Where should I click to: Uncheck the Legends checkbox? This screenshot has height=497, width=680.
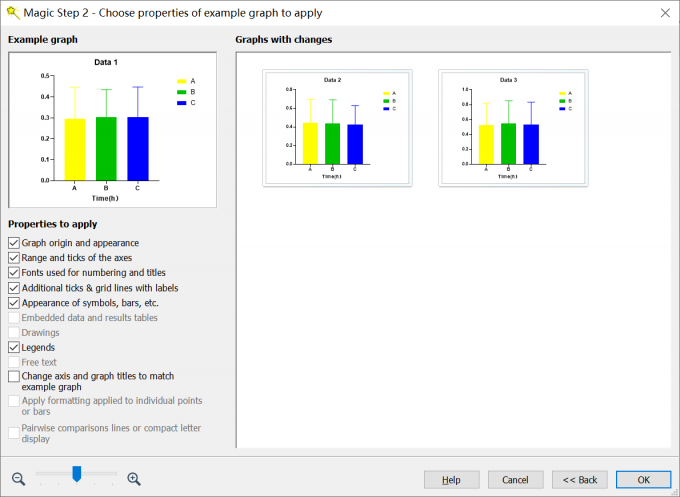pos(14,347)
